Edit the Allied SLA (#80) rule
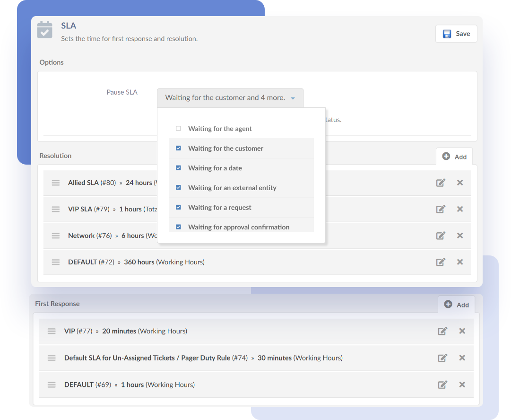This screenshot has width=511, height=420. click(x=441, y=182)
